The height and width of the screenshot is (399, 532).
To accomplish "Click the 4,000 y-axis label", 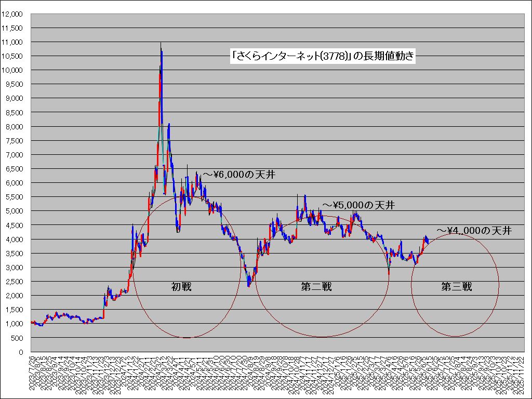I will [14, 239].
